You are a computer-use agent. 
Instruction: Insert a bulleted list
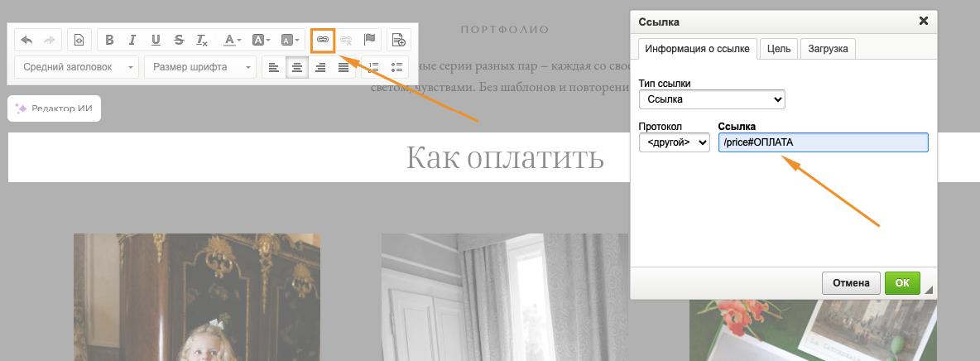tap(396, 67)
